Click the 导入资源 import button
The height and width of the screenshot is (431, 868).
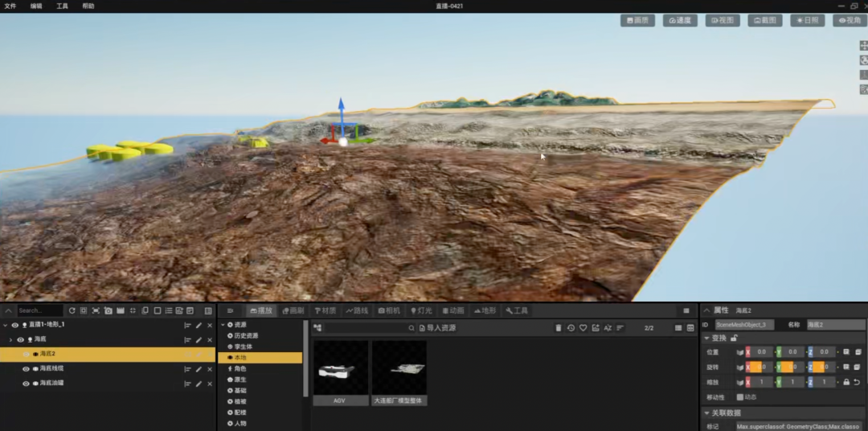tap(437, 328)
